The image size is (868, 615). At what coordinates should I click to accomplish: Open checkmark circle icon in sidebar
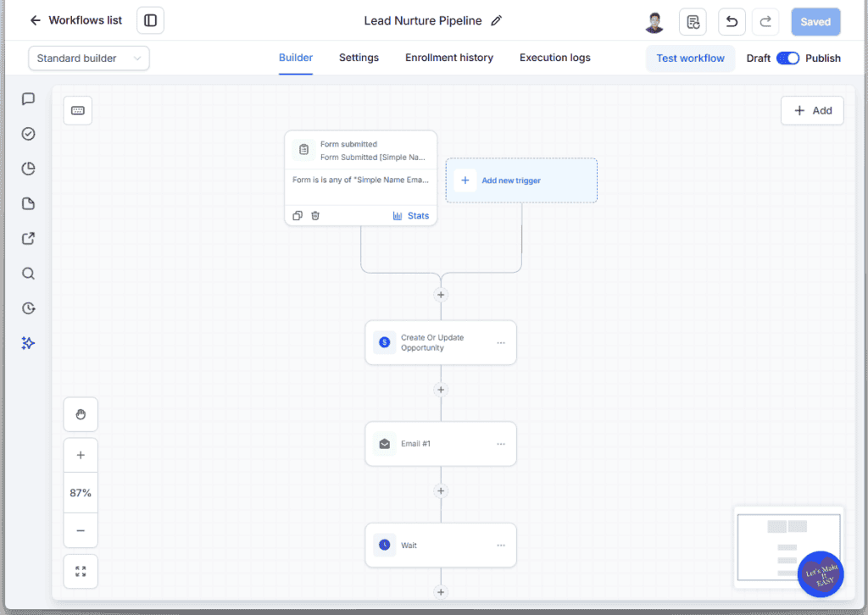click(28, 134)
